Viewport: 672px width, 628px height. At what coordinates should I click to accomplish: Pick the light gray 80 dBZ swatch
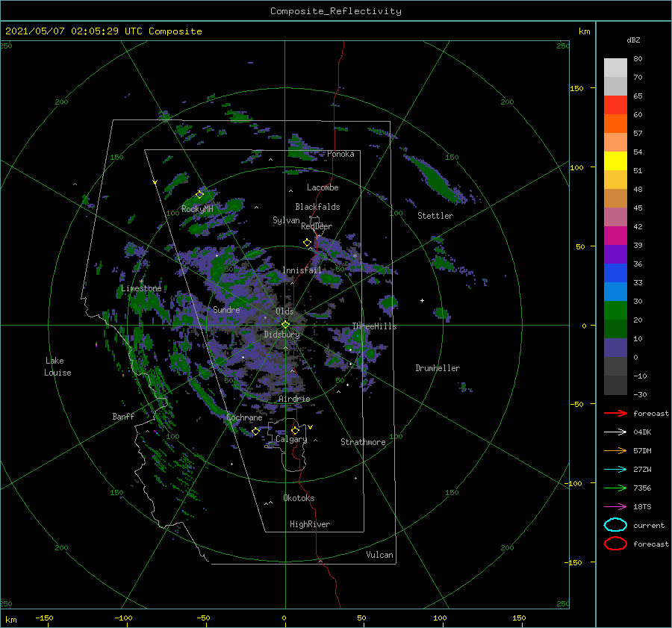pos(615,67)
